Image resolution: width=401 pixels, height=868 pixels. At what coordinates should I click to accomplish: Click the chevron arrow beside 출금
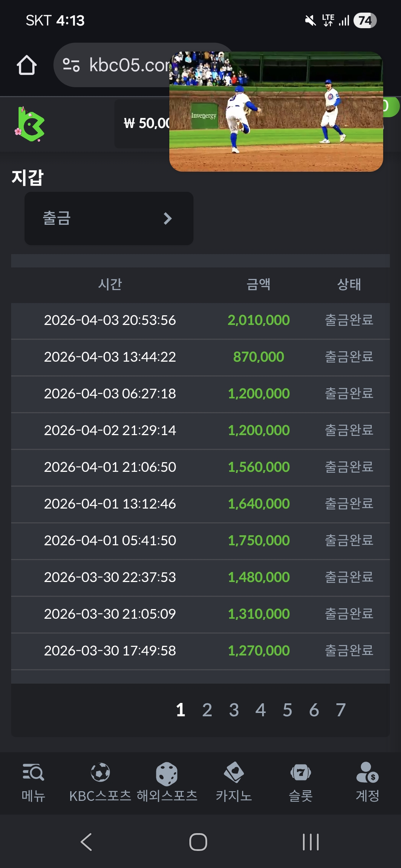coord(168,218)
